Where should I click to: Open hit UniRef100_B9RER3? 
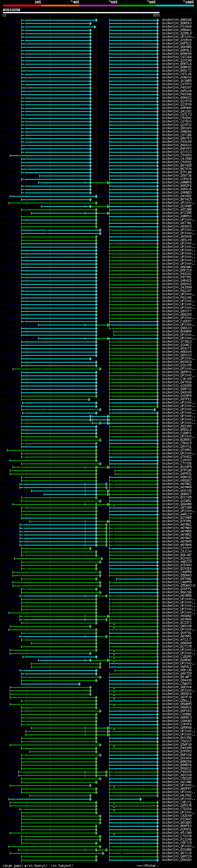pos(177,23)
